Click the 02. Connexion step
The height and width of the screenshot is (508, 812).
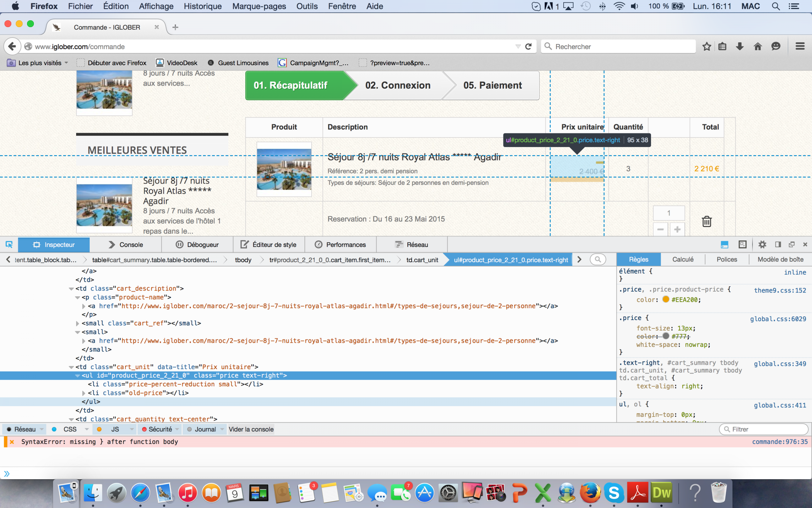click(398, 85)
